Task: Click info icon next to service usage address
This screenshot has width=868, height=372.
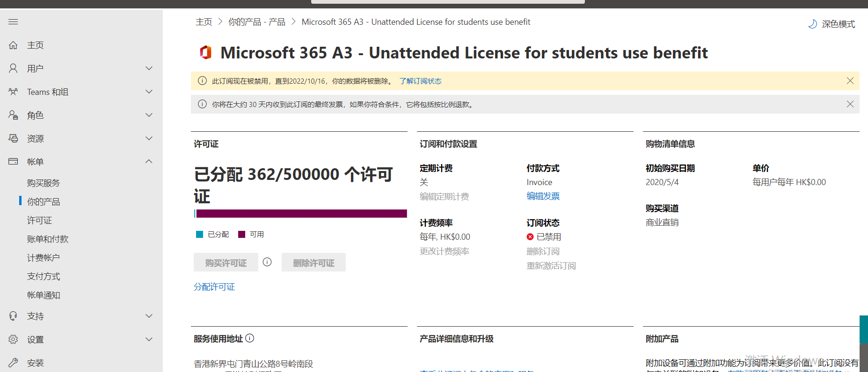Action: tap(250, 338)
